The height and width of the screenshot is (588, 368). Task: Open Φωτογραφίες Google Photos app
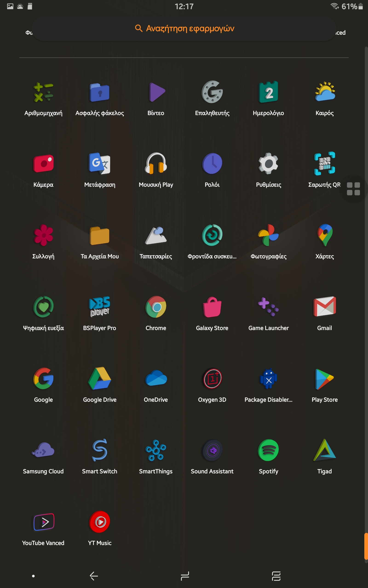pos(268,235)
